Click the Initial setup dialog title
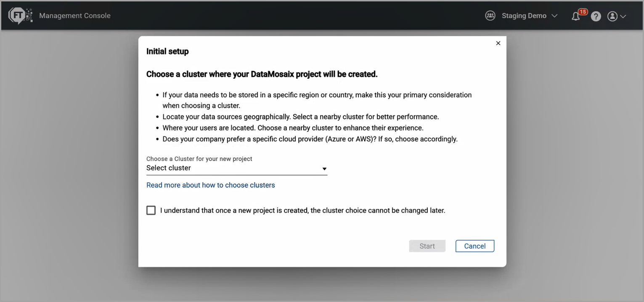Viewport: 644px width, 302px height. [x=167, y=51]
